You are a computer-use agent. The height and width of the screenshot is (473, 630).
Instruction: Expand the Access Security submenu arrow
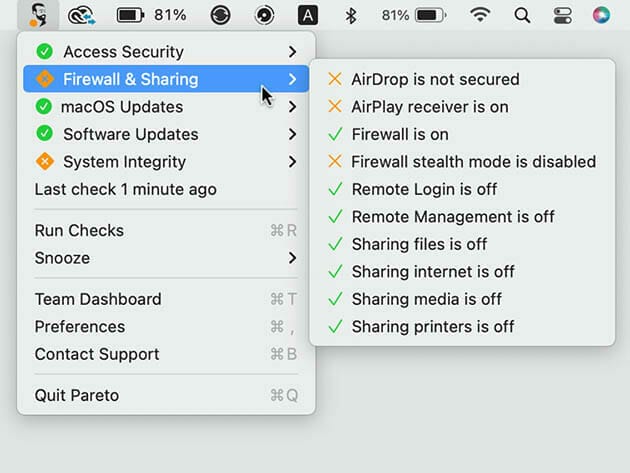[292, 52]
